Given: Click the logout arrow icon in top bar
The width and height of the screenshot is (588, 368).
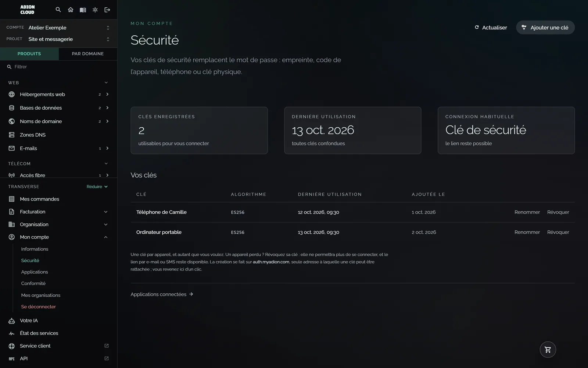Looking at the screenshot, I should pos(107,10).
